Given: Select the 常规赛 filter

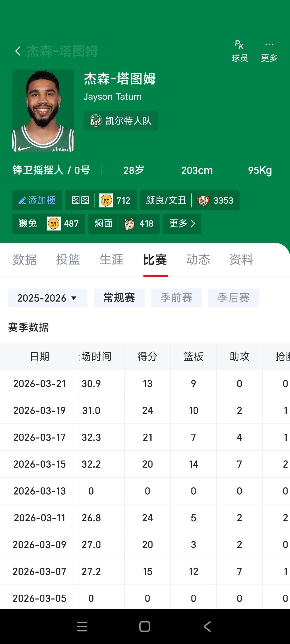Looking at the screenshot, I should (119, 298).
